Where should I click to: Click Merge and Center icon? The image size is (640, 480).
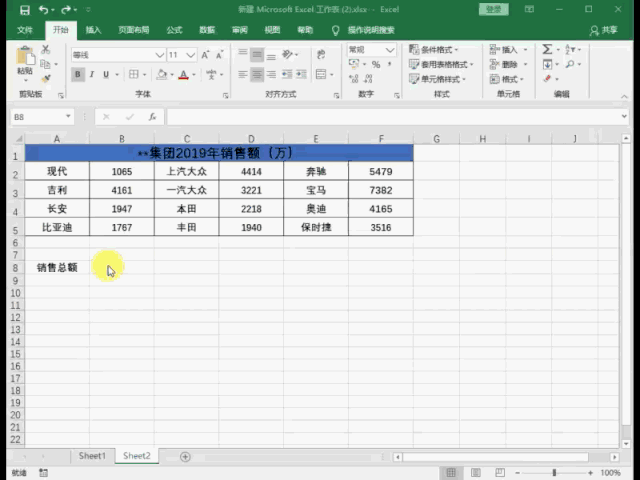321,74
